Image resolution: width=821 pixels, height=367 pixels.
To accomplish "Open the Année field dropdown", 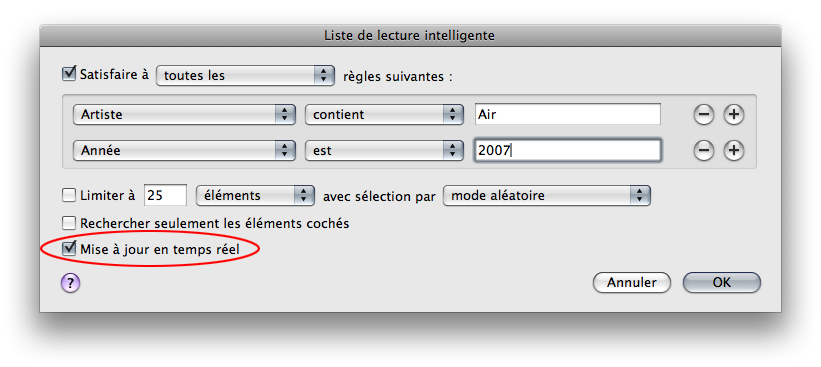I will [x=184, y=151].
